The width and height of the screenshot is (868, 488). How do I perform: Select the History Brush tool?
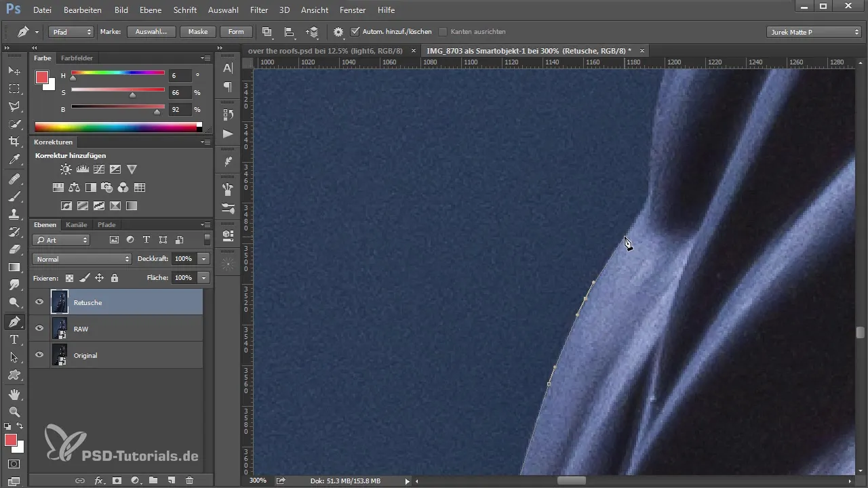pyautogui.click(x=14, y=232)
